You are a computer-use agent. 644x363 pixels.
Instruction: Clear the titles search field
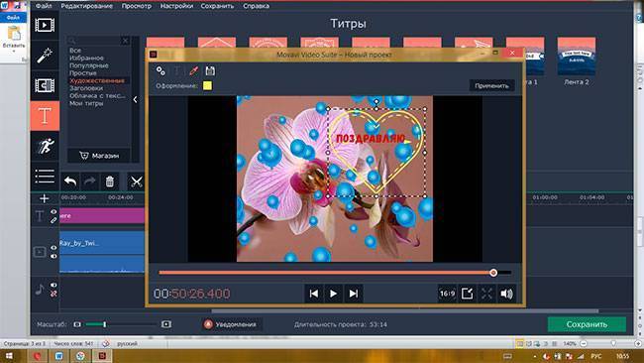(x=125, y=41)
